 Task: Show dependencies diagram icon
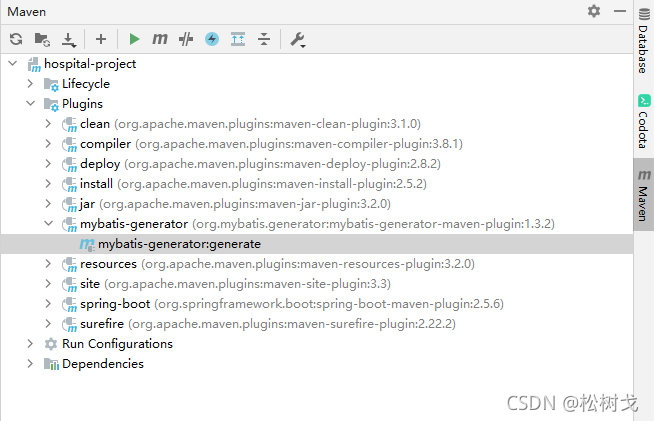[x=238, y=39]
